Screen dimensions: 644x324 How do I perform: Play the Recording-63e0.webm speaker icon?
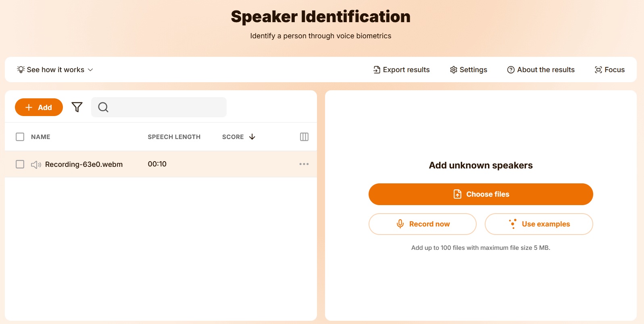36,164
